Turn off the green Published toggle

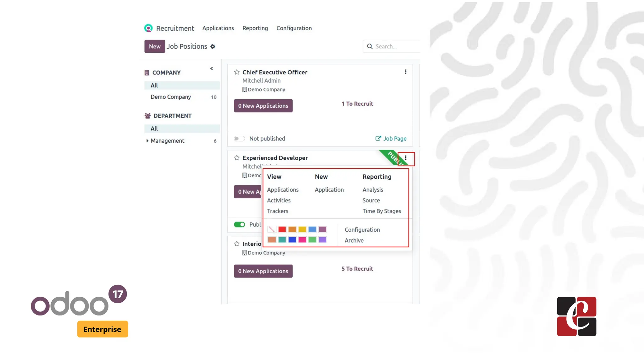[x=239, y=224]
